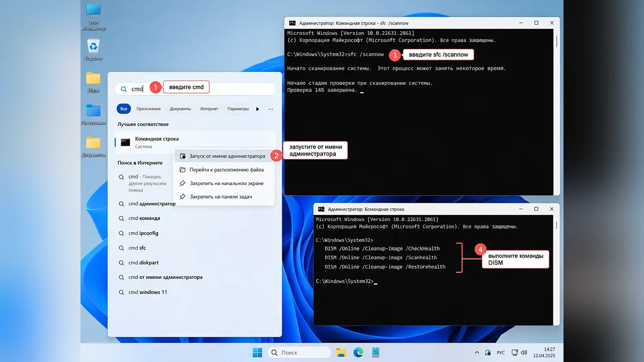
Task: Open the 'Программы' desktop folder
Action: click(x=93, y=114)
